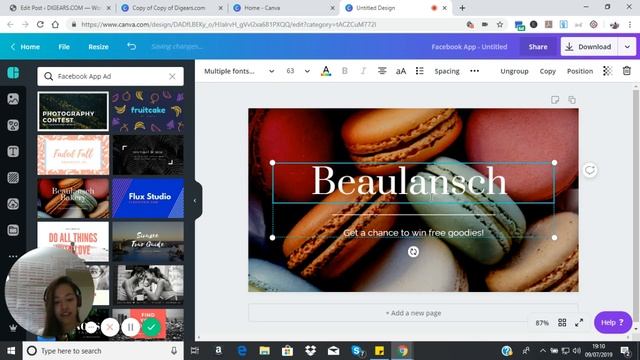Bookmark this page with star icon

coord(500,24)
